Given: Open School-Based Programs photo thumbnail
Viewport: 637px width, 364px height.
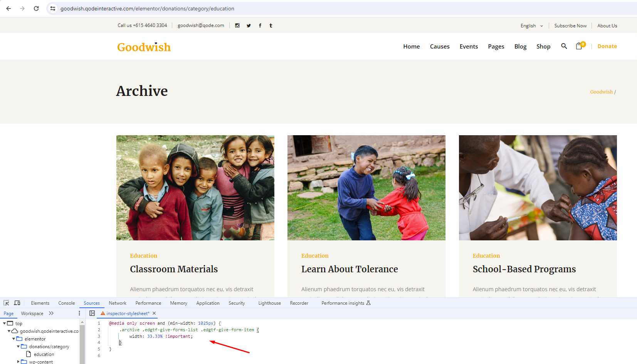Looking at the screenshot, I should point(538,188).
